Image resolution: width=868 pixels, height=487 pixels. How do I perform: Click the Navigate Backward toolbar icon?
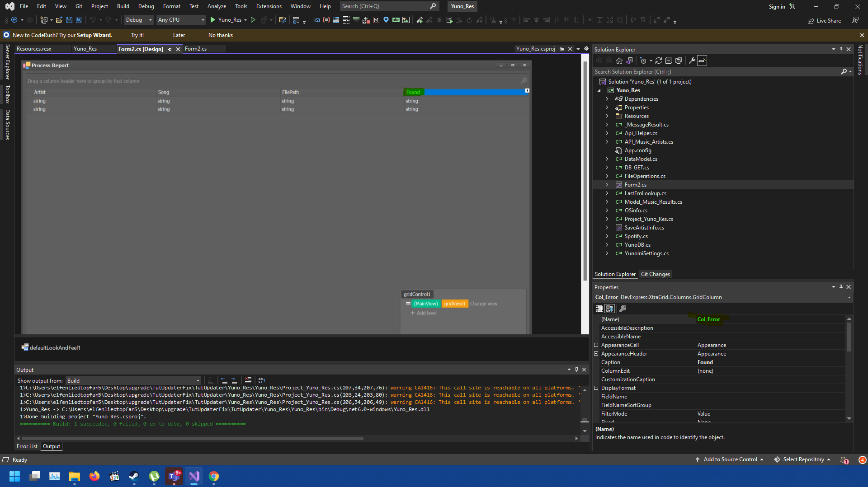tap(14, 20)
